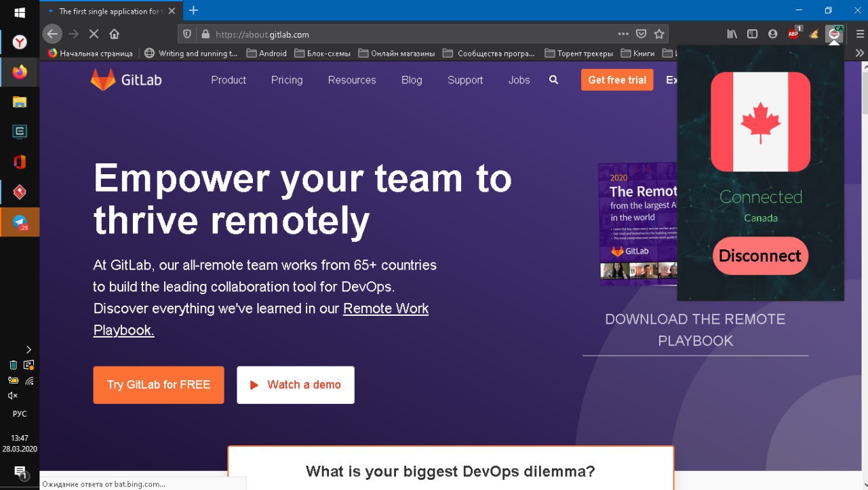Disconnect the VPN connection

[x=760, y=256]
